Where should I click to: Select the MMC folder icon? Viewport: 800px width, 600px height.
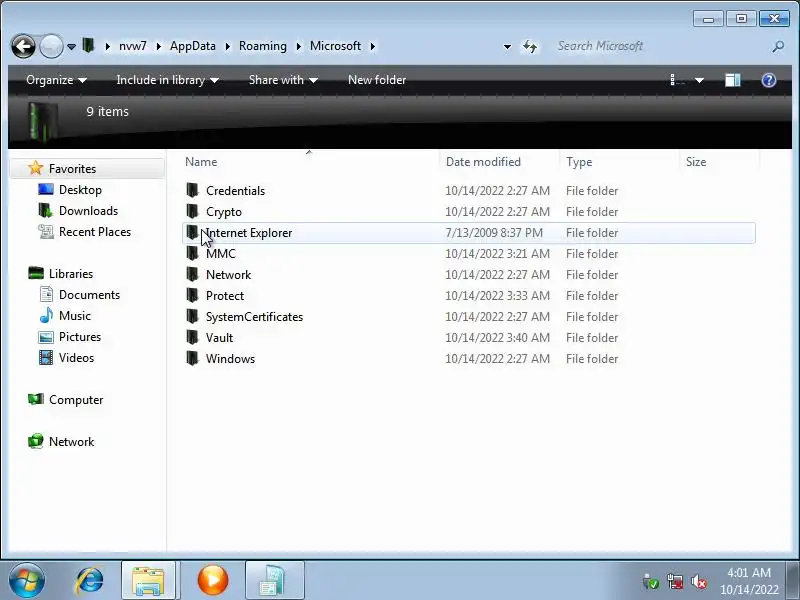[192, 254]
